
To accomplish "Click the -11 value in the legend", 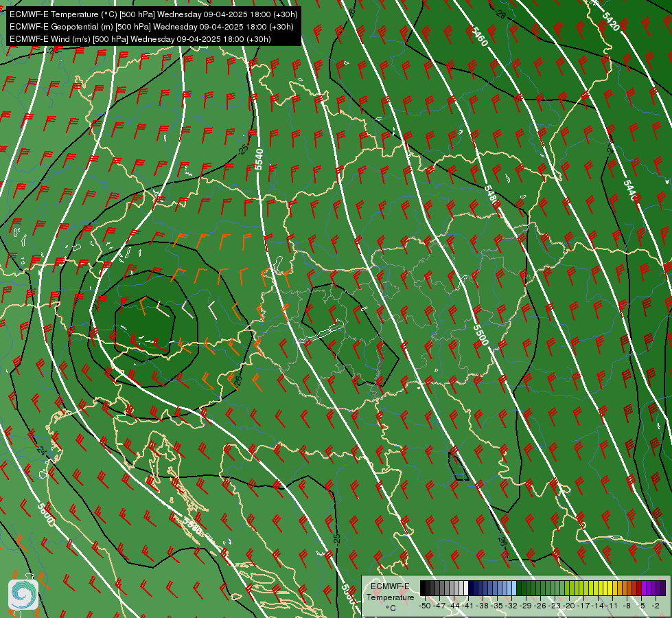I will point(612,606).
